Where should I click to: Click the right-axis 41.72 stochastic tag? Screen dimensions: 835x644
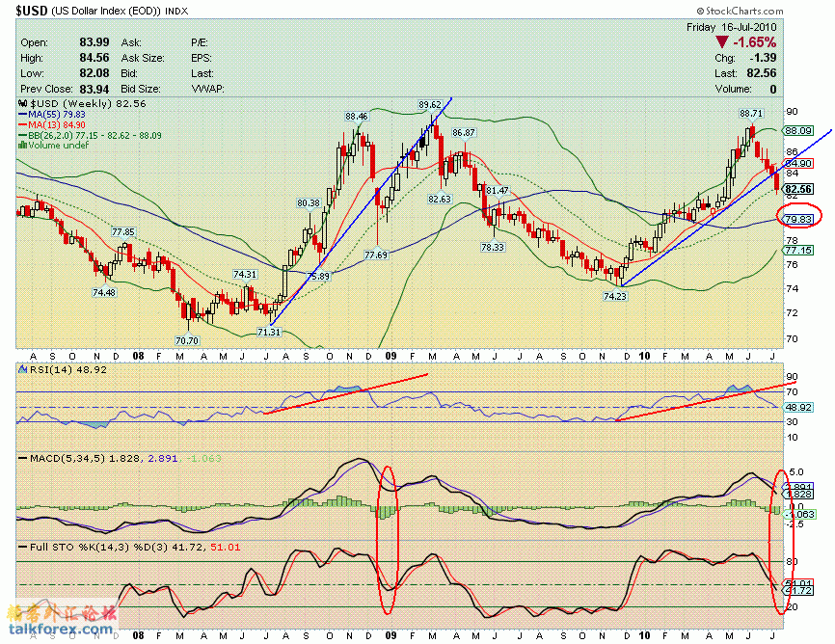pos(797,590)
